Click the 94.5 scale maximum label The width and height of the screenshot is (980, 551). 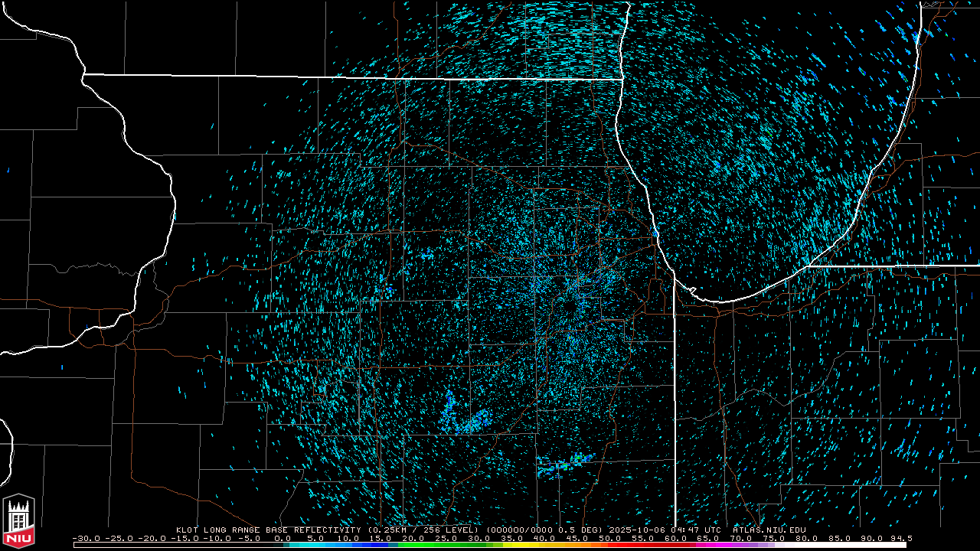point(900,538)
